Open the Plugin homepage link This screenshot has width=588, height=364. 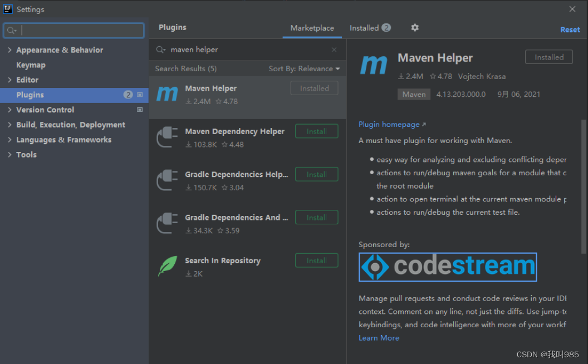click(389, 124)
